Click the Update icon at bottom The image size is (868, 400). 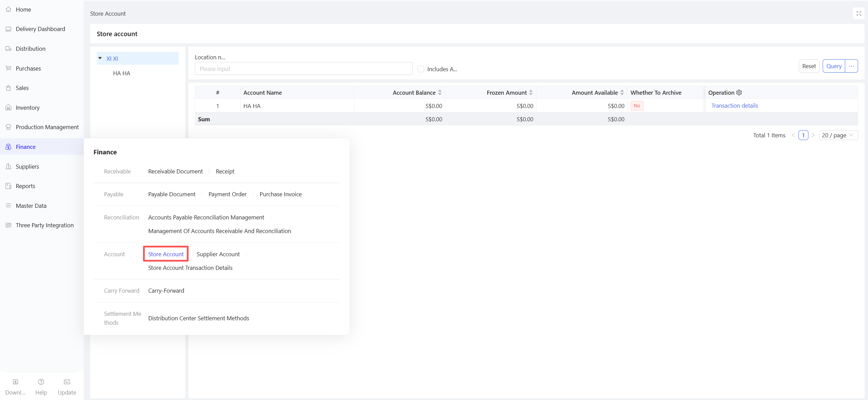(67, 382)
